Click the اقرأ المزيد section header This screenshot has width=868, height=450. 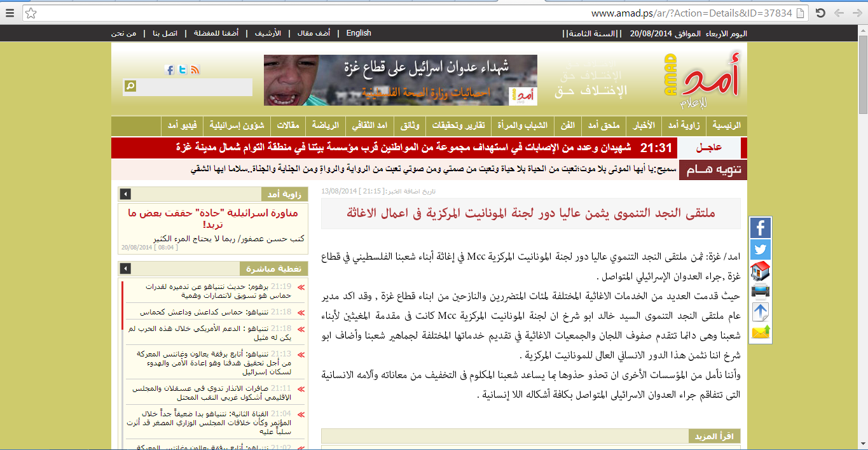pyautogui.click(x=715, y=436)
